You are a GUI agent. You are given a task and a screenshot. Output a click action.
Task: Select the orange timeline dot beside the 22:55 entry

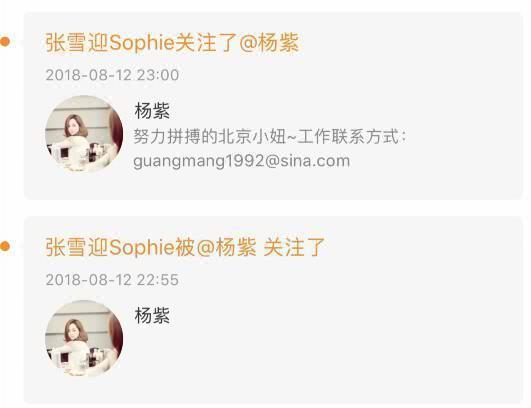pyautogui.click(x=5, y=246)
